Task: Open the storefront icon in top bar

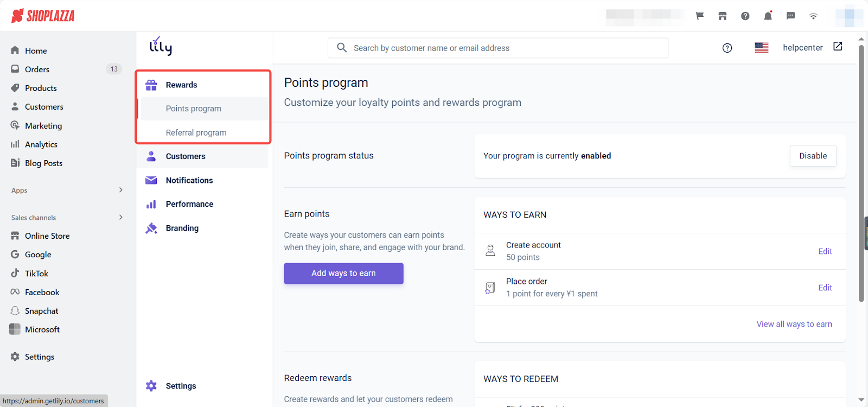Action: (x=722, y=16)
